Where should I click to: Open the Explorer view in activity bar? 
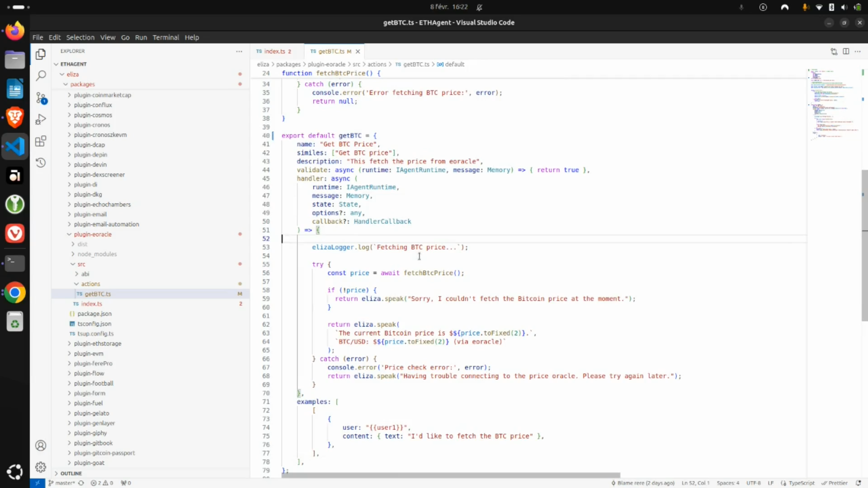click(41, 54)
